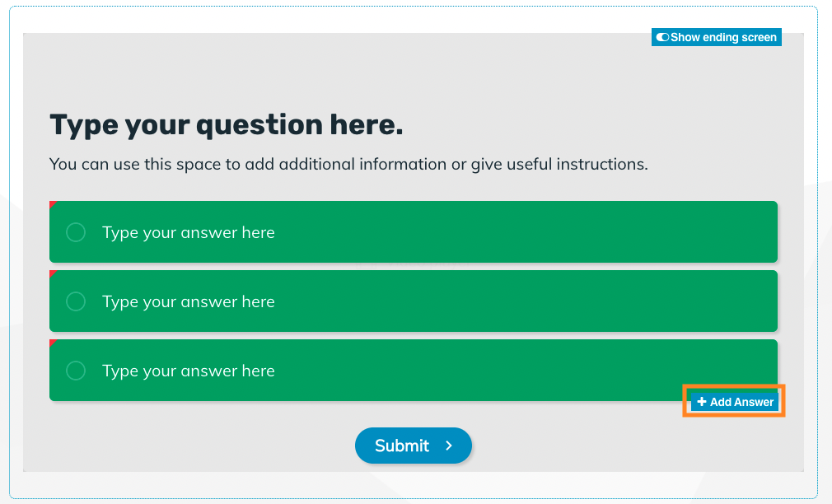
Task: Edit the third 'Type your answer here' text
Action: click(189, 371)
